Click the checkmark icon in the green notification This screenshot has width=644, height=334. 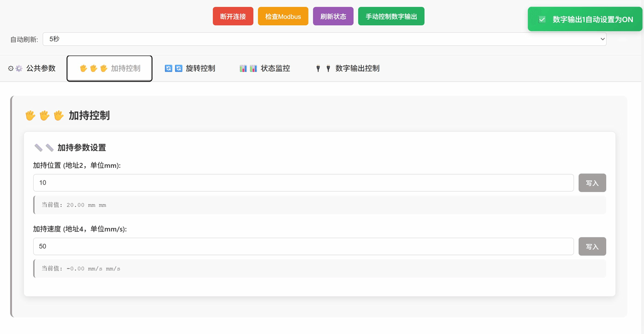542,20
